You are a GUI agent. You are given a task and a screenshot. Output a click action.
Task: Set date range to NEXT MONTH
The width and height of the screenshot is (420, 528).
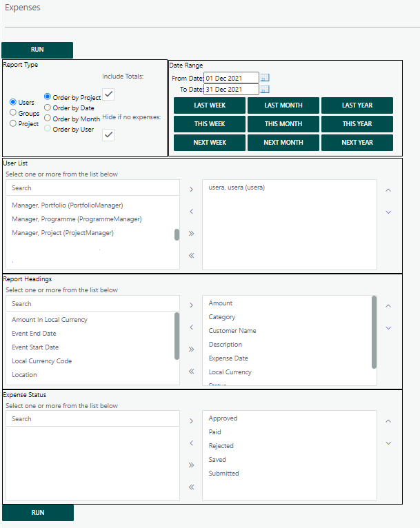click(x=283, y=143)
